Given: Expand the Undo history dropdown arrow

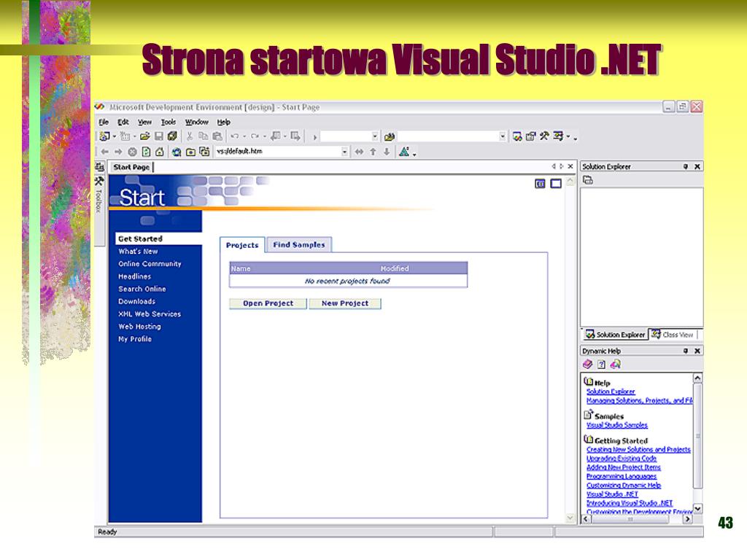Looking at the screenshot, I should [x=244, y=136].
